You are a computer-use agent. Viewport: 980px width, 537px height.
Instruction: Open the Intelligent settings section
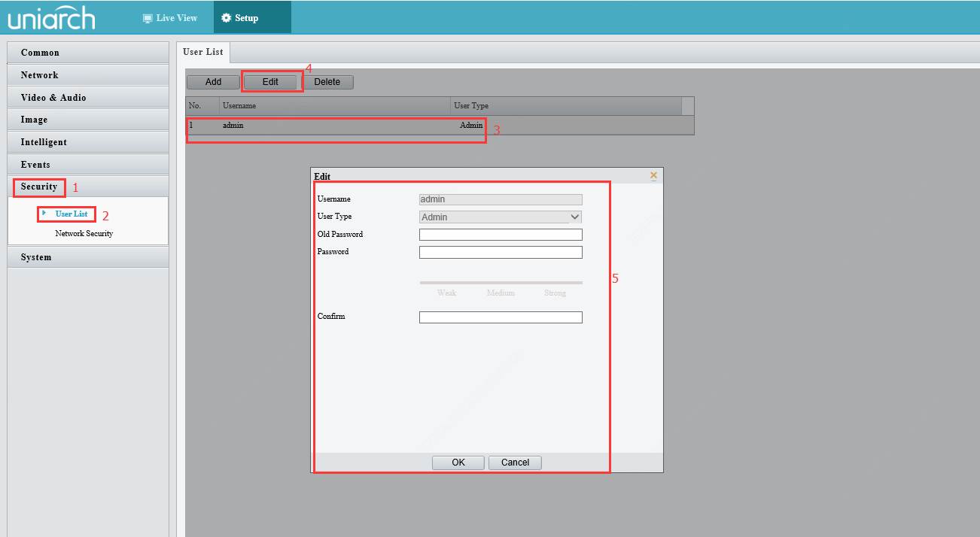(x=87, y=142)
